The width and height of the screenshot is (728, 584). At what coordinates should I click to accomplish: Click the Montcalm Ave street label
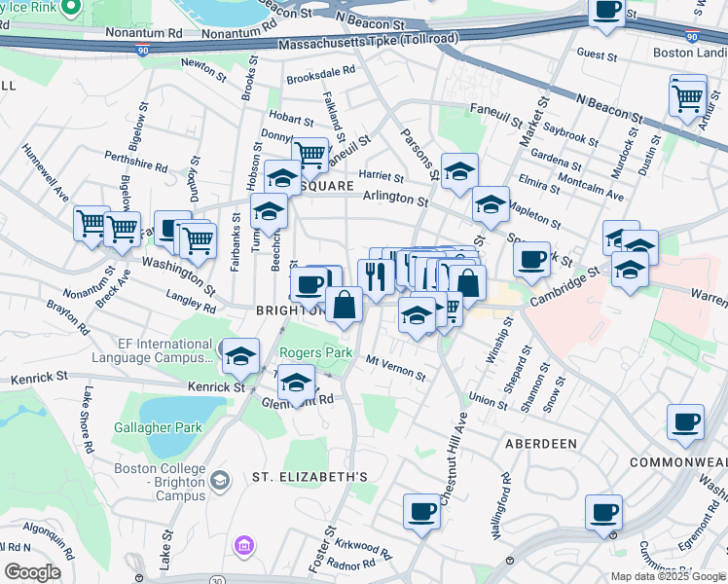pyautogui.click(x=591, y=187)
